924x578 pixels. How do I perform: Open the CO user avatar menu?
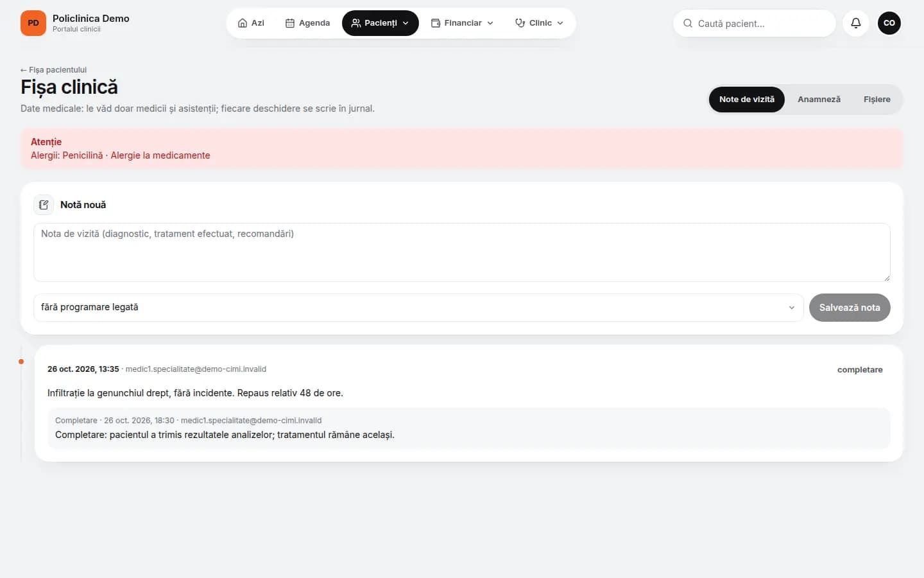click(x=889, y=23)
